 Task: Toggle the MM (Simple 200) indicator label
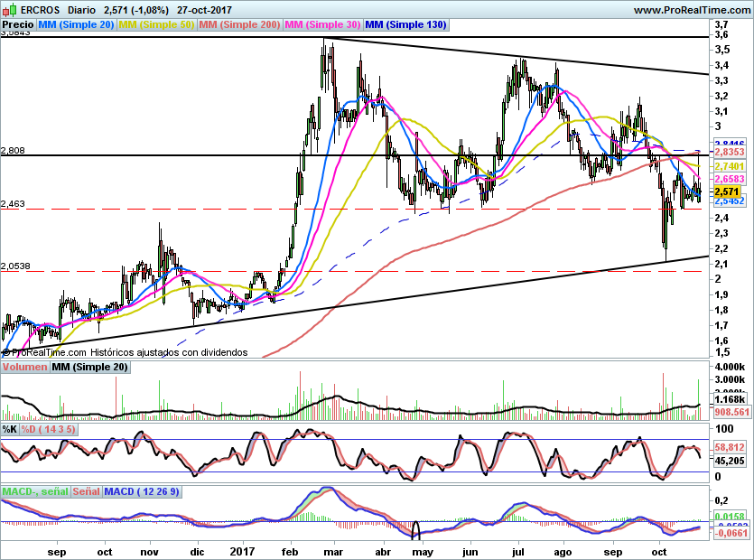point(239,25)
